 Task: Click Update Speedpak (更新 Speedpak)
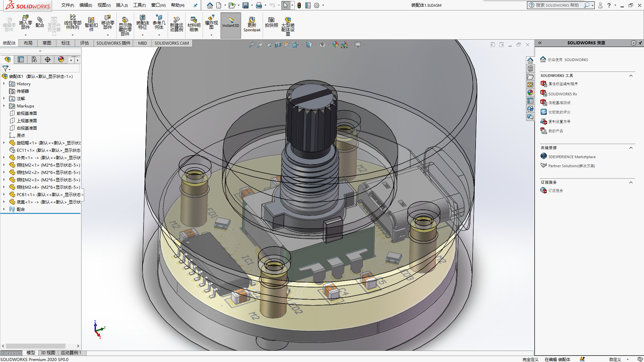coord(252,24)
